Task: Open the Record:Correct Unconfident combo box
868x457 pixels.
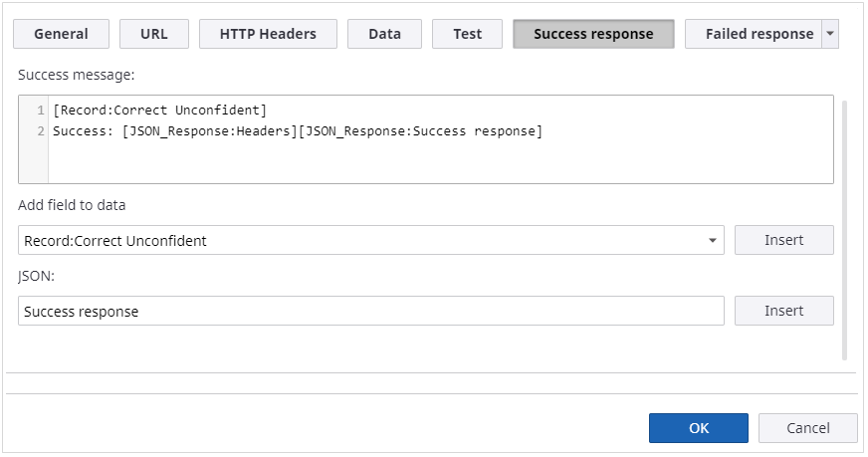Action: [358, 240]
